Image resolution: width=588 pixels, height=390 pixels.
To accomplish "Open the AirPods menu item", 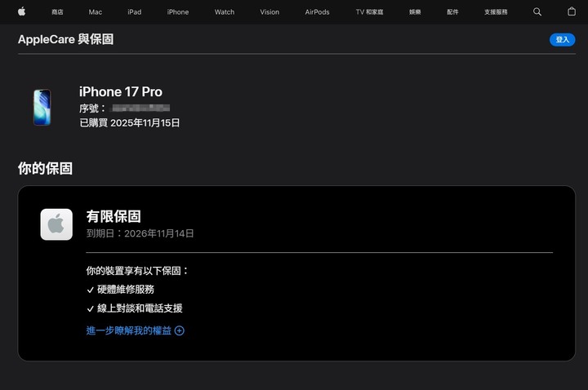I will coord(317,12).
